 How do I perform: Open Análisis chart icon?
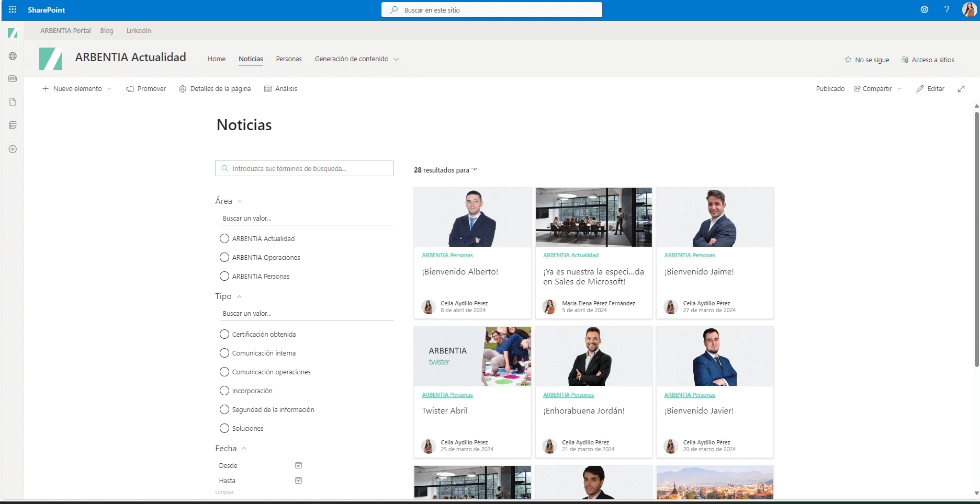(x=268, y=89)
